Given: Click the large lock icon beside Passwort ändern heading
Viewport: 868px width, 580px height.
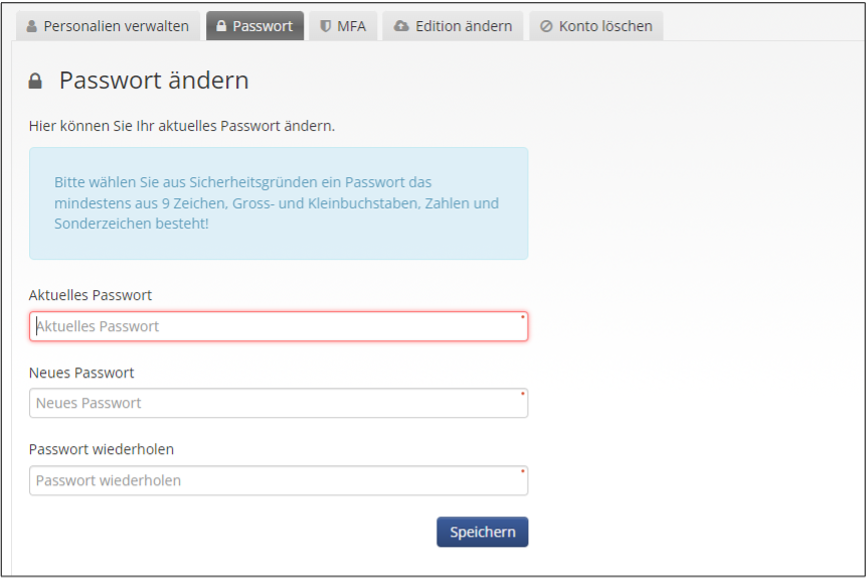Looking at the screenshot, I should pos(35,81).
